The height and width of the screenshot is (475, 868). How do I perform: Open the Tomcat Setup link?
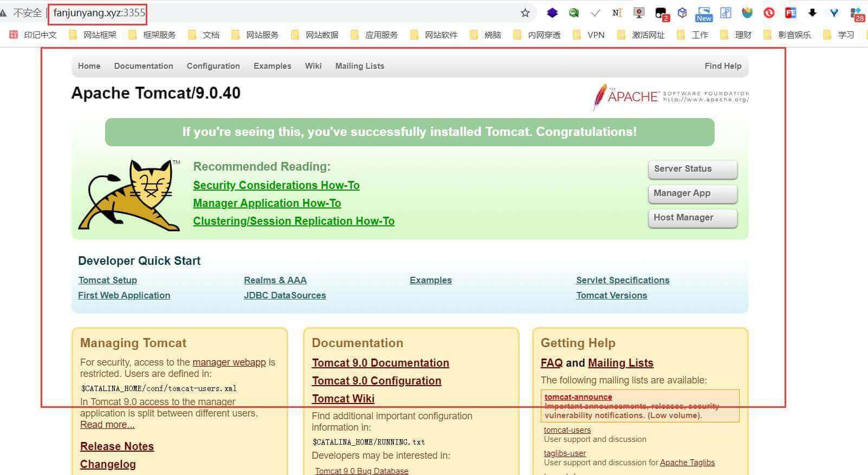[108, 280]
